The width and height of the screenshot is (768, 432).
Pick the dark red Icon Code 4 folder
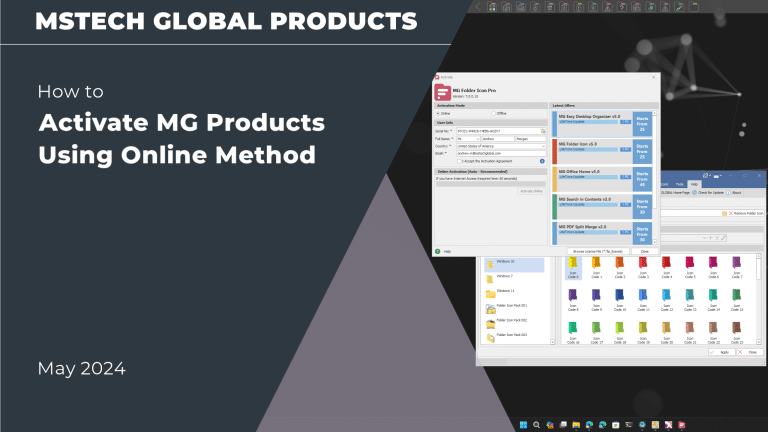pyautogui.click(x=667, y=267)
